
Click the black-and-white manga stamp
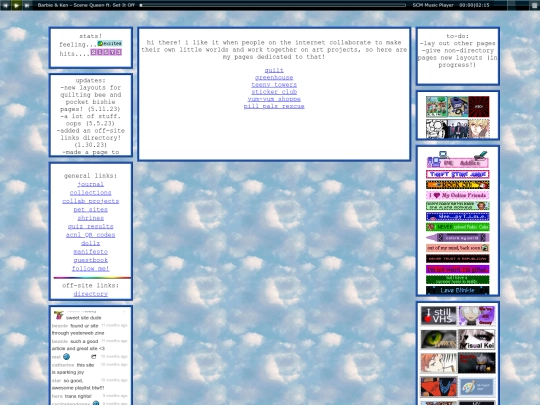[x=436, y=128]
